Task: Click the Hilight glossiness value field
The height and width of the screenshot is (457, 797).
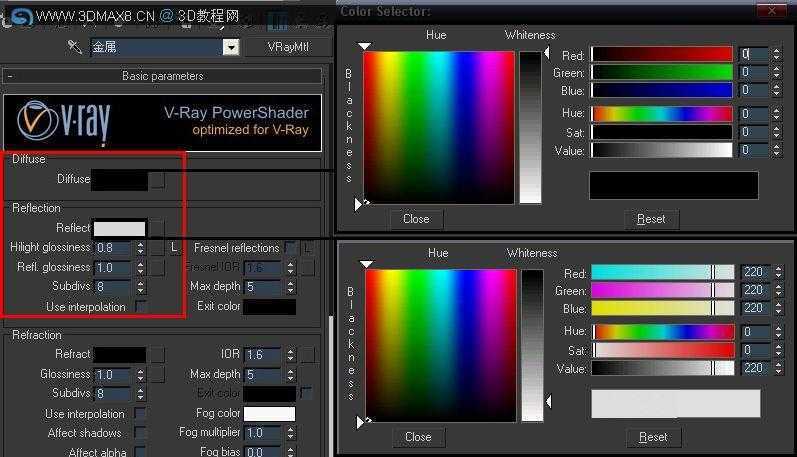Action: click(x=114, y=248)
